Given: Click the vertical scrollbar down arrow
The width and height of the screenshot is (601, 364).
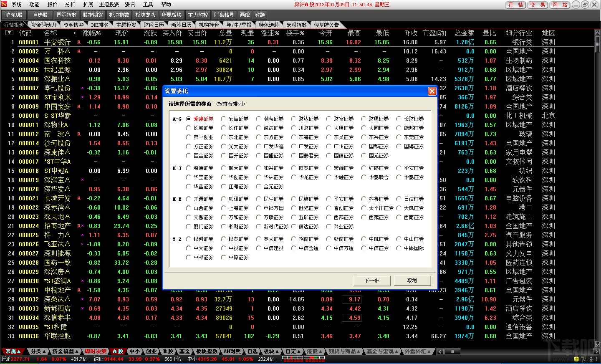Looking at the screenshot, I should [x=597, y=344].
